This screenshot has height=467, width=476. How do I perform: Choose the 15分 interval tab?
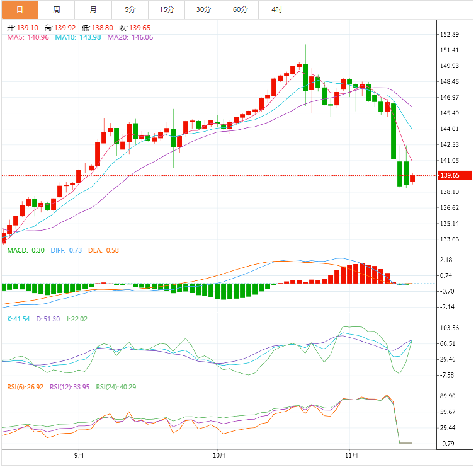(x=167, y=9)
